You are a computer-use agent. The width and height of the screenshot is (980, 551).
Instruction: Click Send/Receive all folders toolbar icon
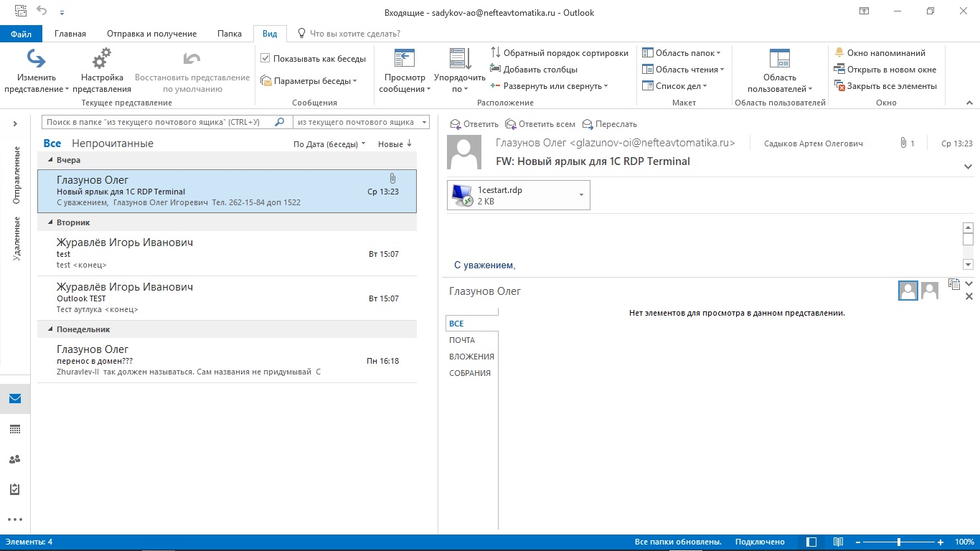click(x=21, y=11)
